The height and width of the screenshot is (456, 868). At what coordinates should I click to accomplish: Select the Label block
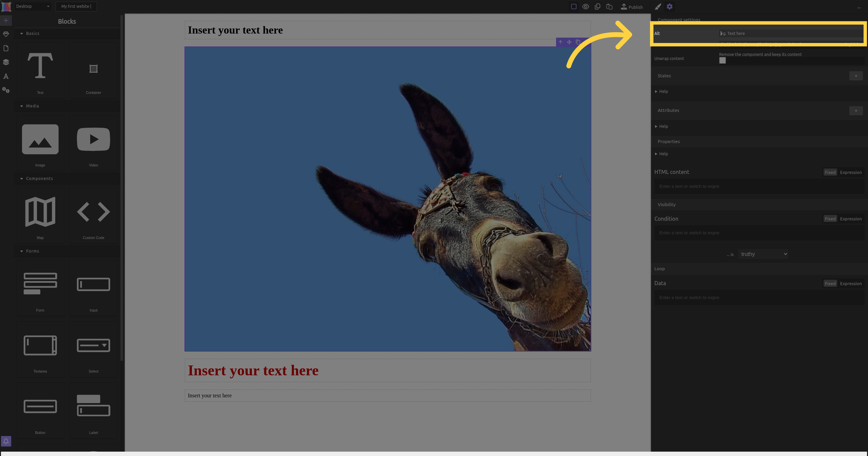[x=94, y=411]
